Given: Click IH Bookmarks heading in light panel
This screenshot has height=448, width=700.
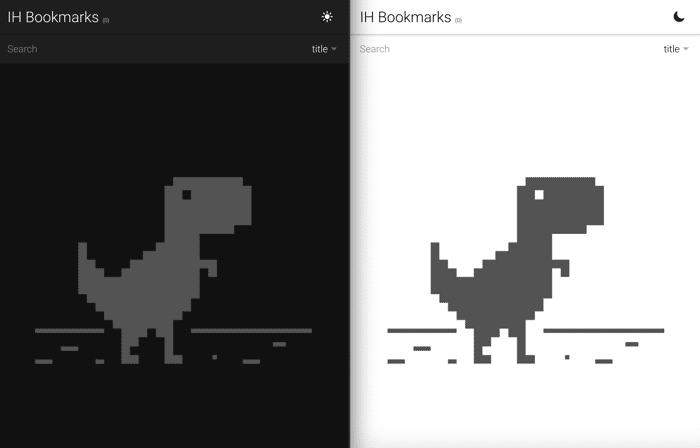Looking at the screenshot, I should tap(405, 17).
